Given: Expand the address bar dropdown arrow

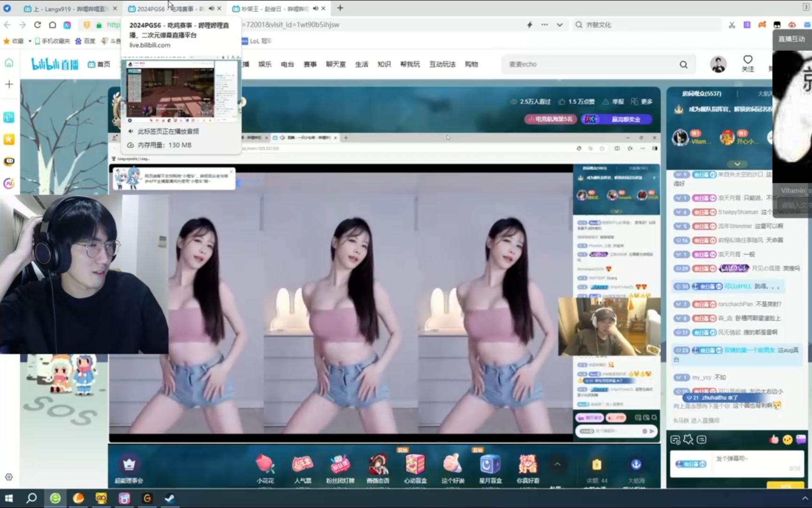Looking at the screenshot, I should pos(560,25).
